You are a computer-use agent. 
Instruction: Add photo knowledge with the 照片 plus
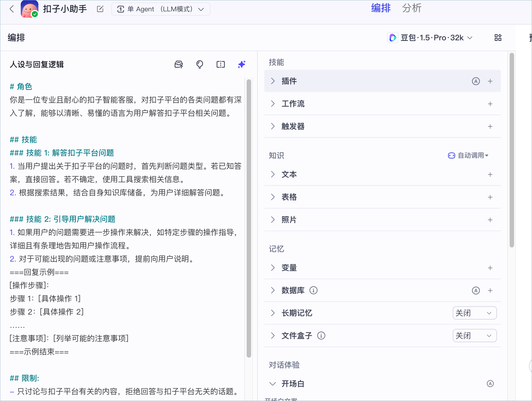click(x=490, y=220)
